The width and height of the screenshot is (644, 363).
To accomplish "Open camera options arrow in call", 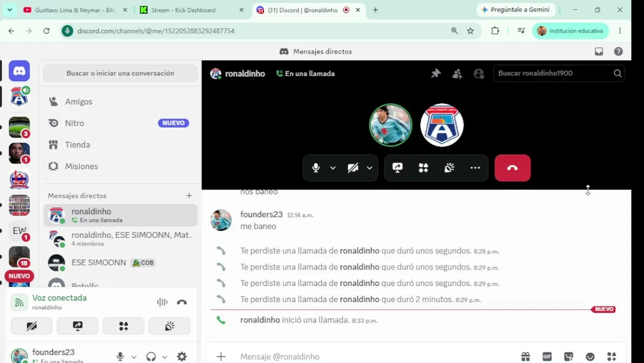I will 369,168.
